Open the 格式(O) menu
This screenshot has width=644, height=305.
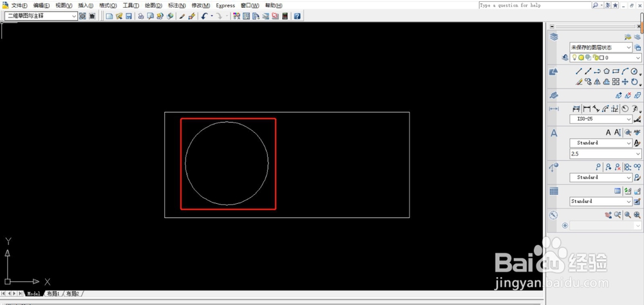coord(108,5)
